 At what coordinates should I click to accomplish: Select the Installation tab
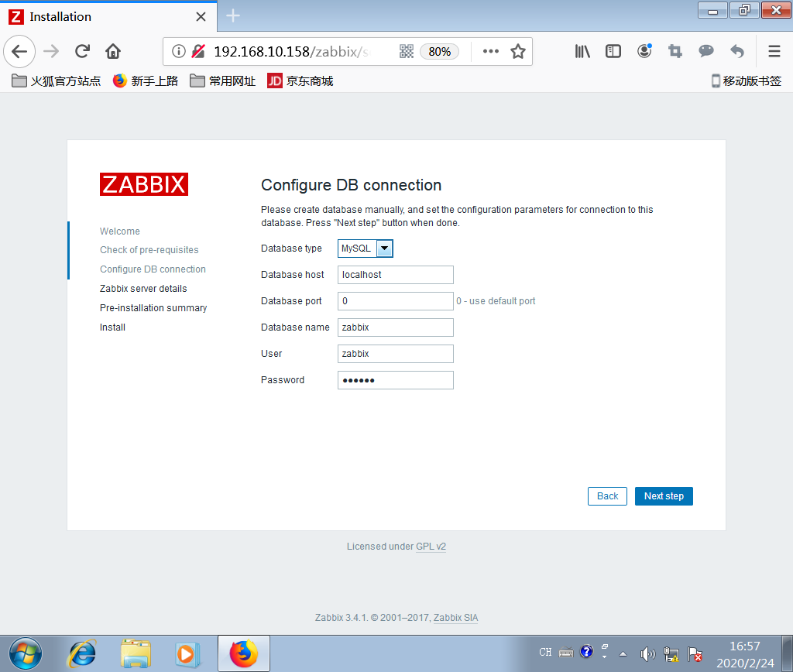[108, 17]
